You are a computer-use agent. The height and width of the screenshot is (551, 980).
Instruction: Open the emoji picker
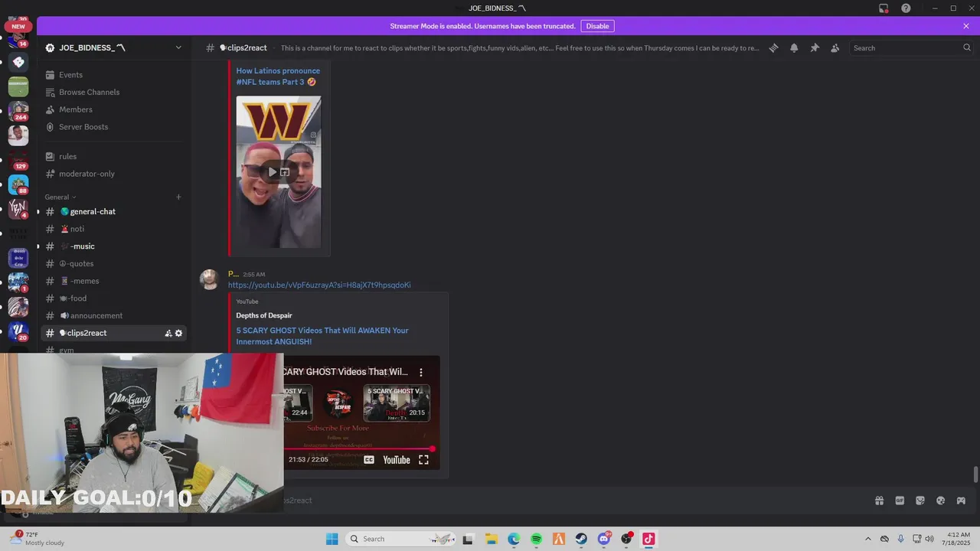tap(940, 500)
